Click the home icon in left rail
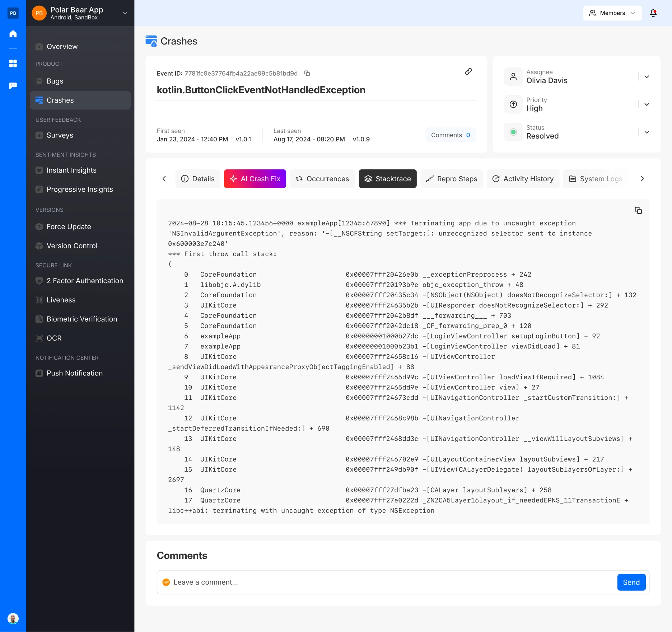The image size is (672, 632). click(13, 34)
